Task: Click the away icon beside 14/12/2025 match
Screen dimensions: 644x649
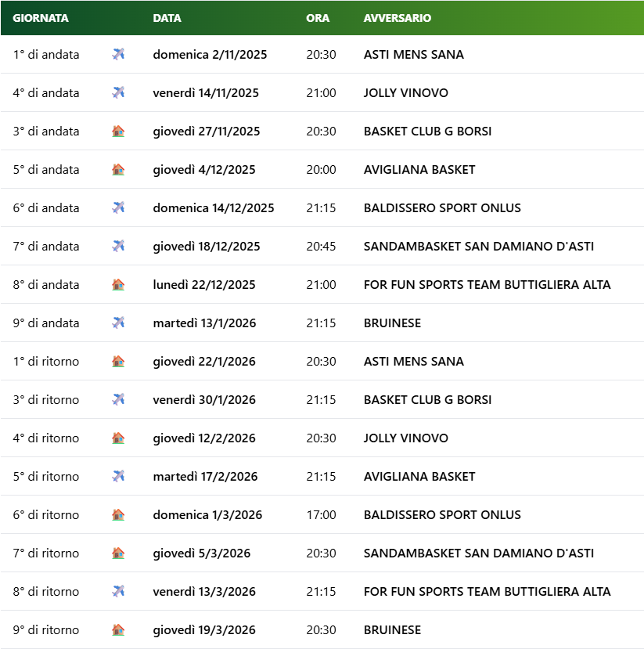Action: 118,208
